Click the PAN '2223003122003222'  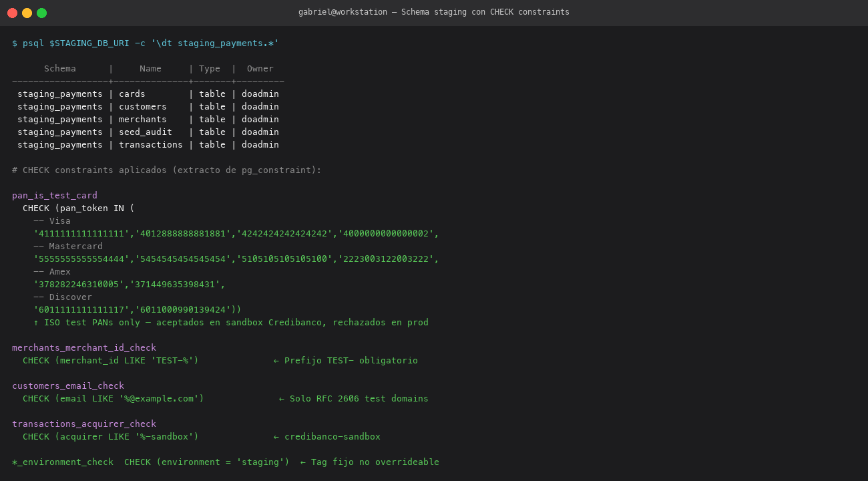pyautogui.click(x=386, y=259)
